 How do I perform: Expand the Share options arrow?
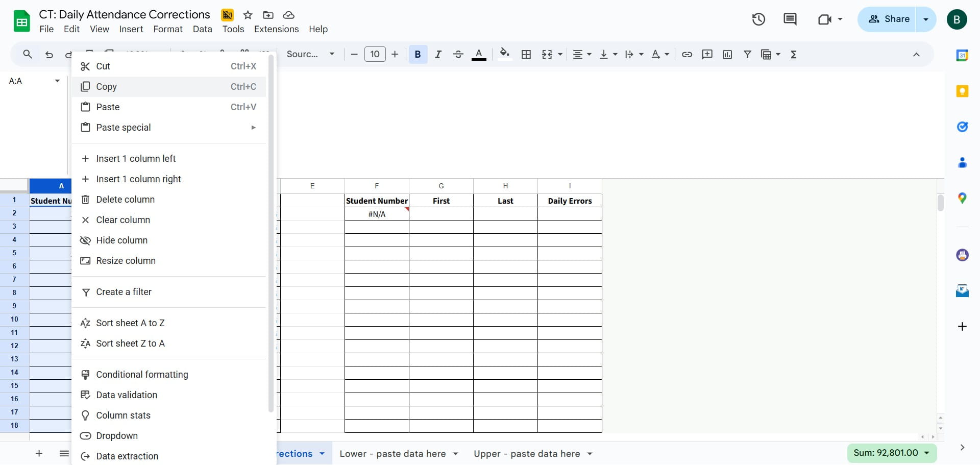pos(926,19)
